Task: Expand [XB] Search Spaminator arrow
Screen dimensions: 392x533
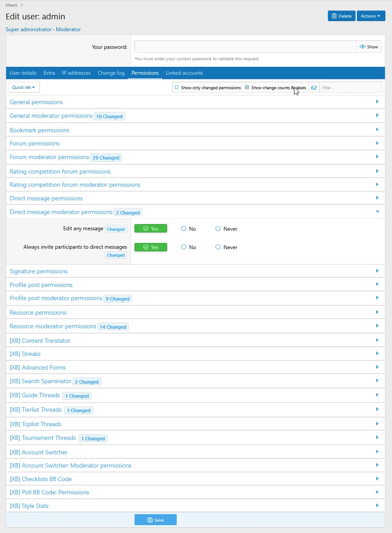Action: (x=377, y=381)
